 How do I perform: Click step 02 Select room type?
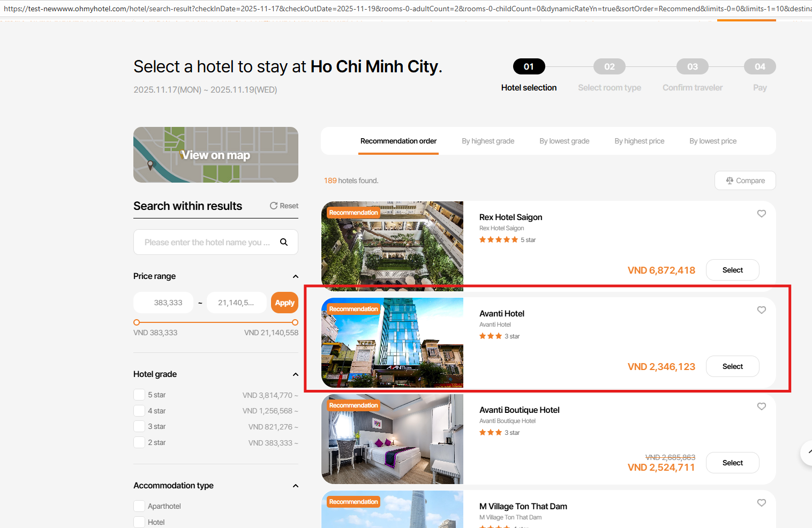(610, 66)
